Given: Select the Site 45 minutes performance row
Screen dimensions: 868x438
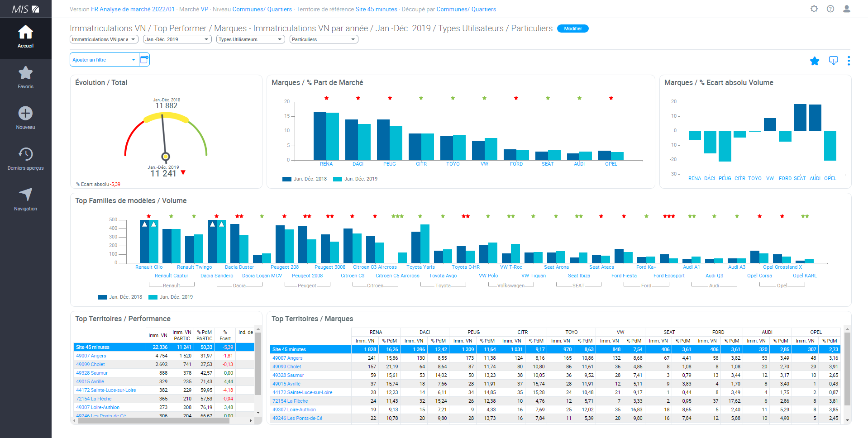Looking at the screenshot, I should pyautogui.click(x=93, y=347).
